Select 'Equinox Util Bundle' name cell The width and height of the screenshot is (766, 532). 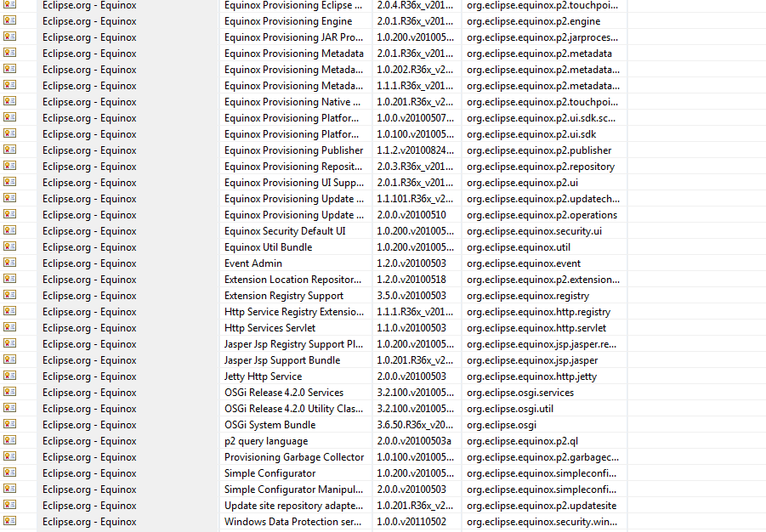click(x=268, y=246)
